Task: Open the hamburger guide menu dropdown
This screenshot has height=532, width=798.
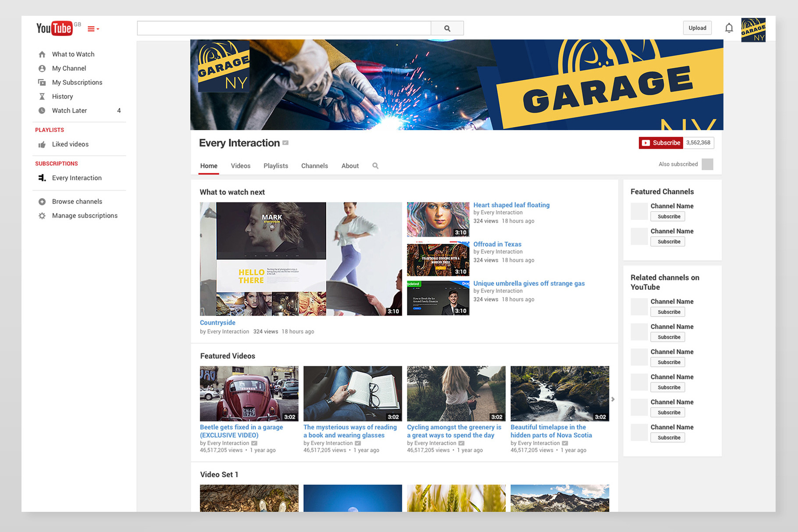Action: pyautogui.click(x=93, y=29)
